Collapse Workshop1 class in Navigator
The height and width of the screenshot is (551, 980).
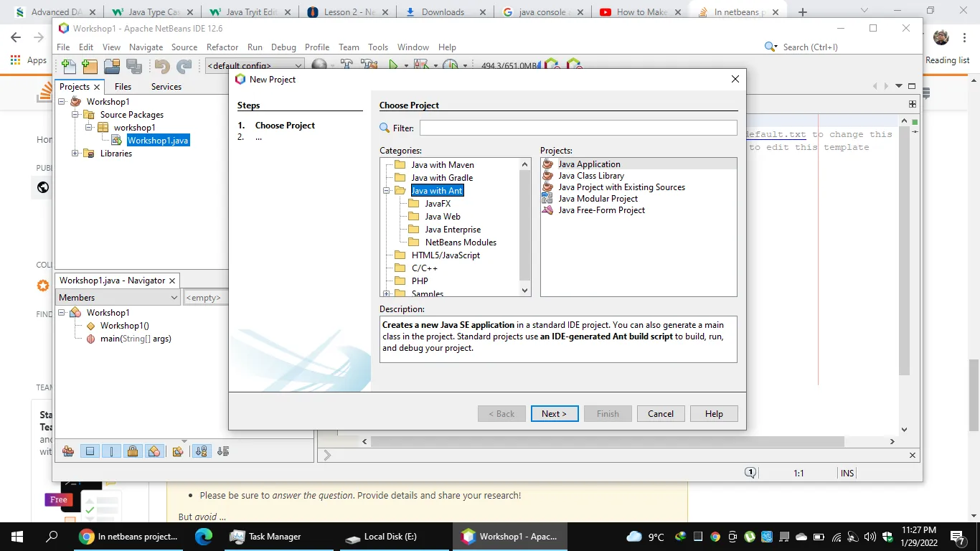[x=62, y=313]
